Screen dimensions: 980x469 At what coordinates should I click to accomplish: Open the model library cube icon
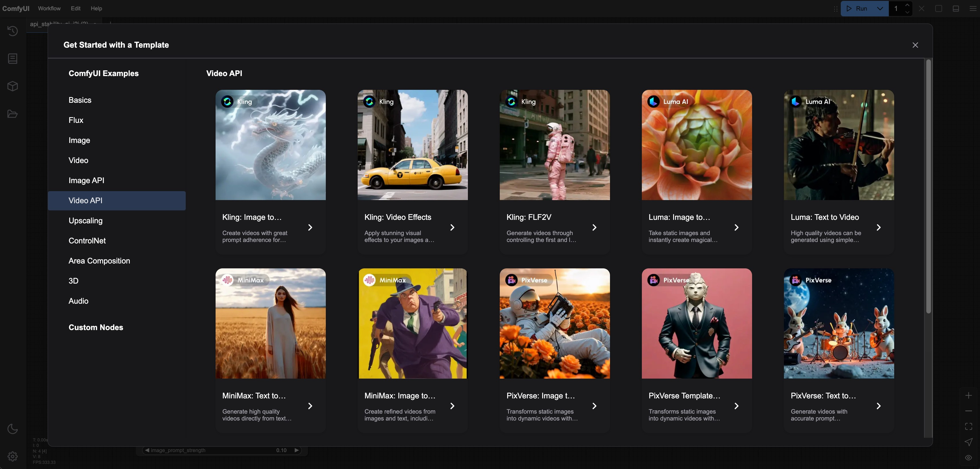click(13, 86)
